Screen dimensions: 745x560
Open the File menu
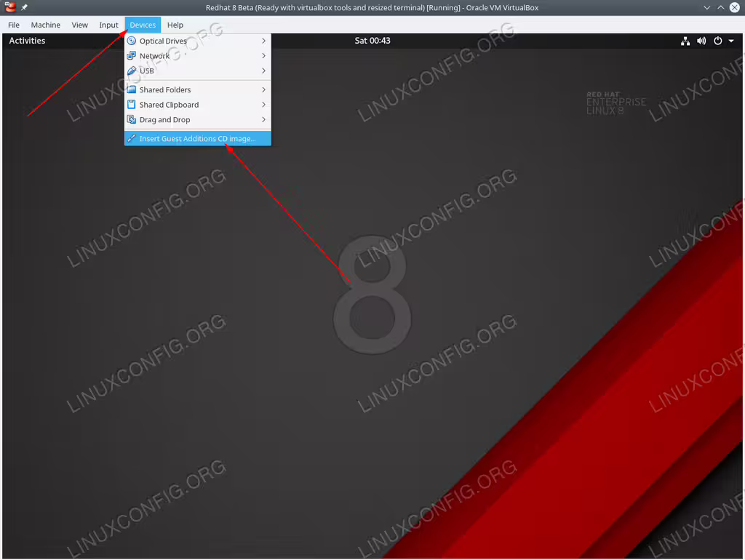[x=14, y=25]
